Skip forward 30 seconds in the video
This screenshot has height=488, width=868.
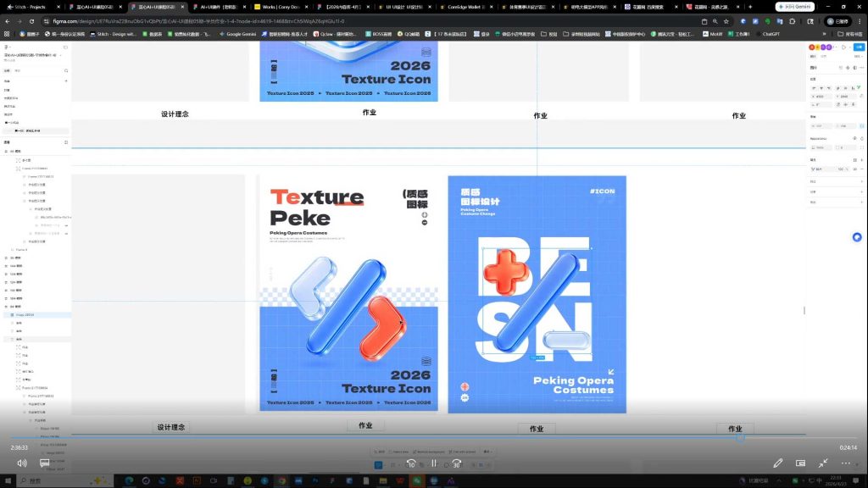click(x=457, y=463)
